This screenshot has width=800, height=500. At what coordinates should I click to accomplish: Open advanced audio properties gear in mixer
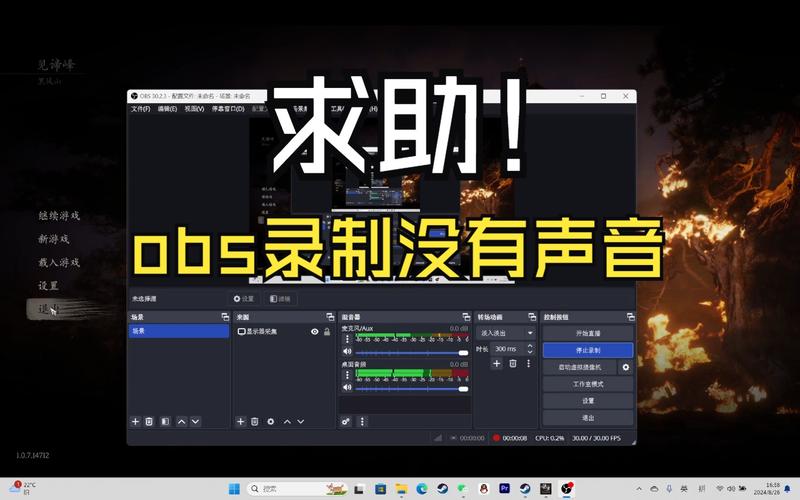[346, 422]
